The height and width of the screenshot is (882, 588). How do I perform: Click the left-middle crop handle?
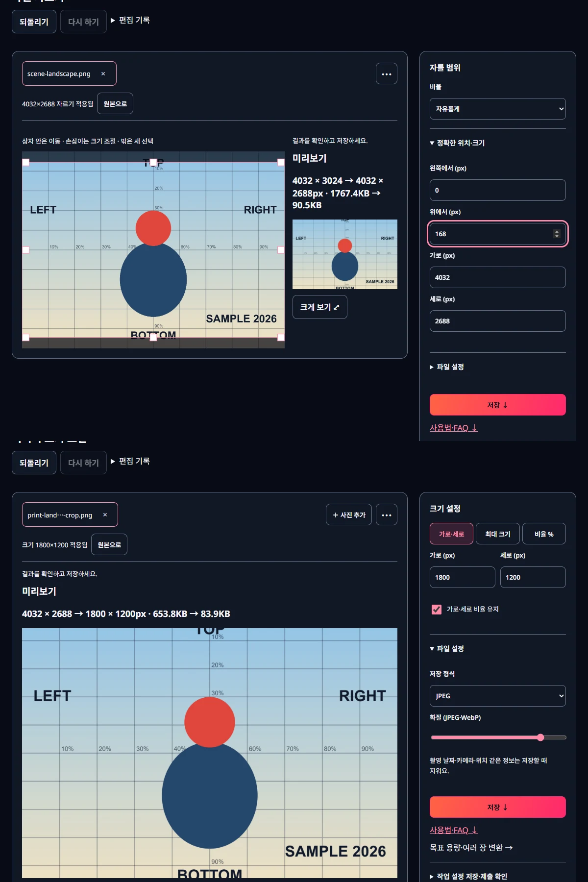[26, 250]
